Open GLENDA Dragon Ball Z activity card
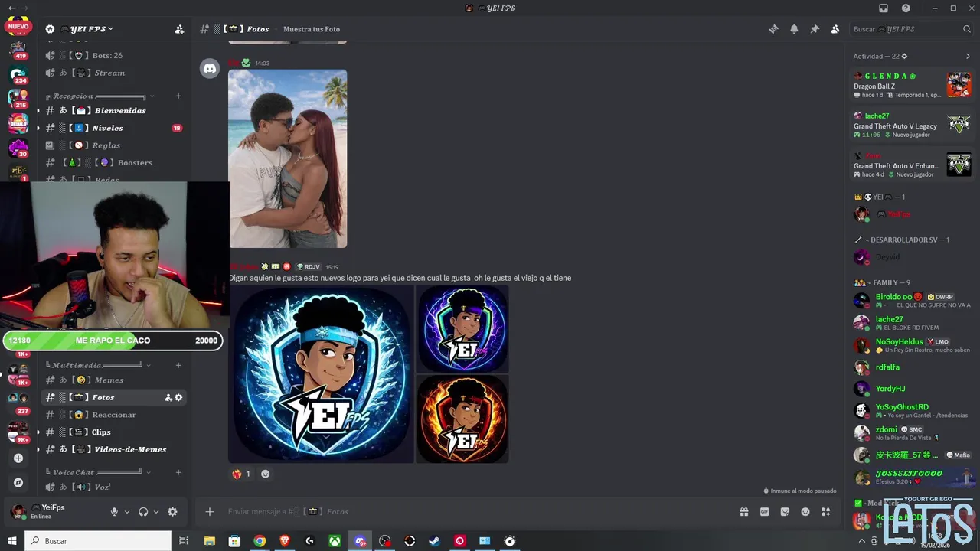Image resolution: width=980 pixels, height=551 pixels. 913,85
